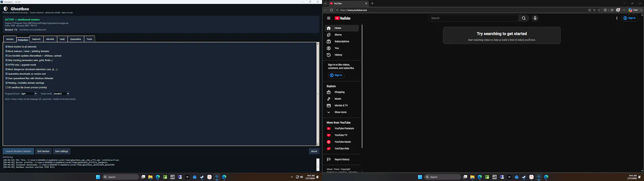Switch to the Protection tab

click(x=23, y=39)
